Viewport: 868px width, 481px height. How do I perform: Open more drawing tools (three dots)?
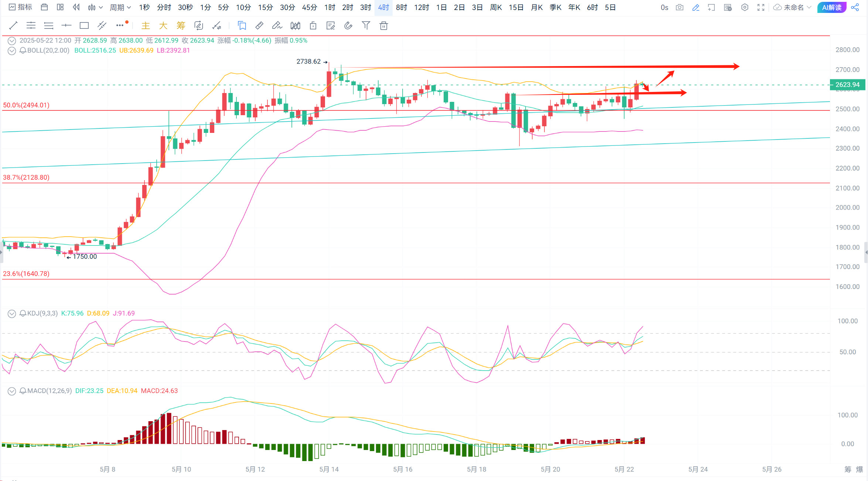click(x=120, y=25)
